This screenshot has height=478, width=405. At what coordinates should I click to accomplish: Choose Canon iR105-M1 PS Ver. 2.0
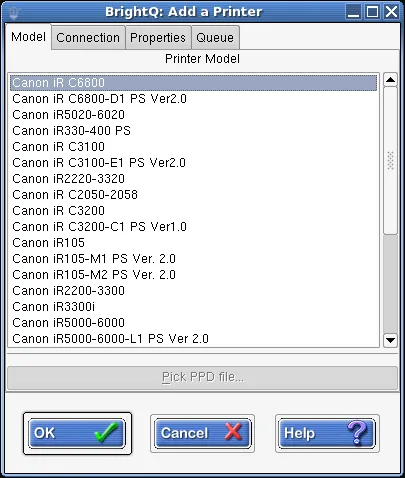(194, 259)
